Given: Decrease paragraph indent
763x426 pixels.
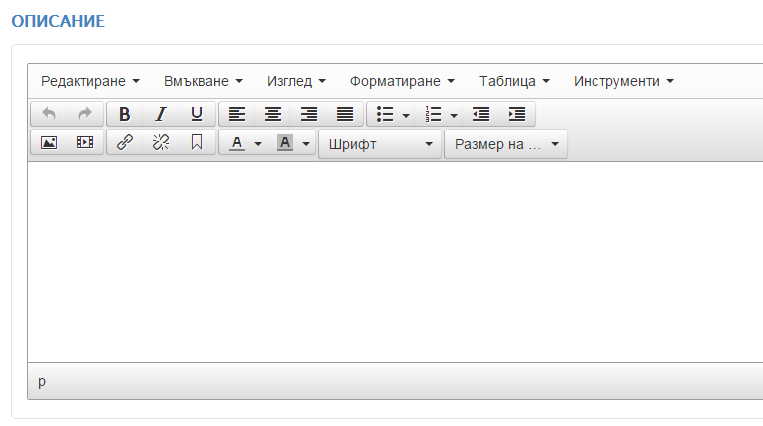Looking at the screenshot, I should 481,114.
